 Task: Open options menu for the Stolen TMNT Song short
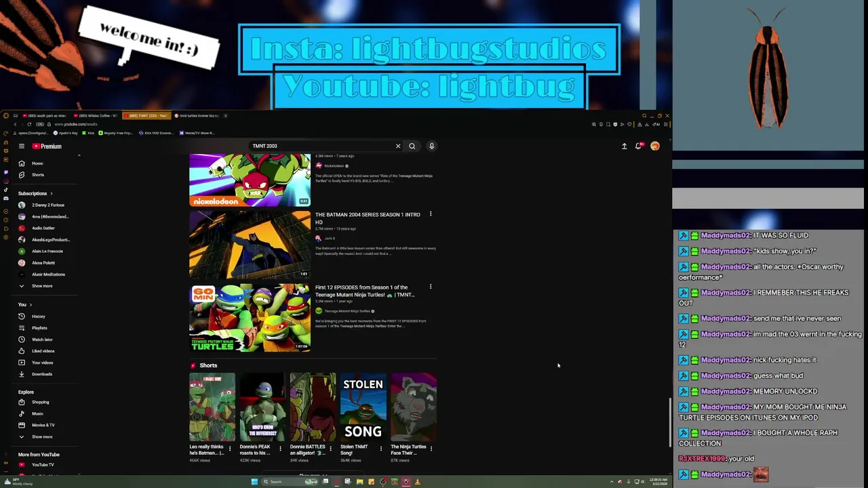(380, 448)
